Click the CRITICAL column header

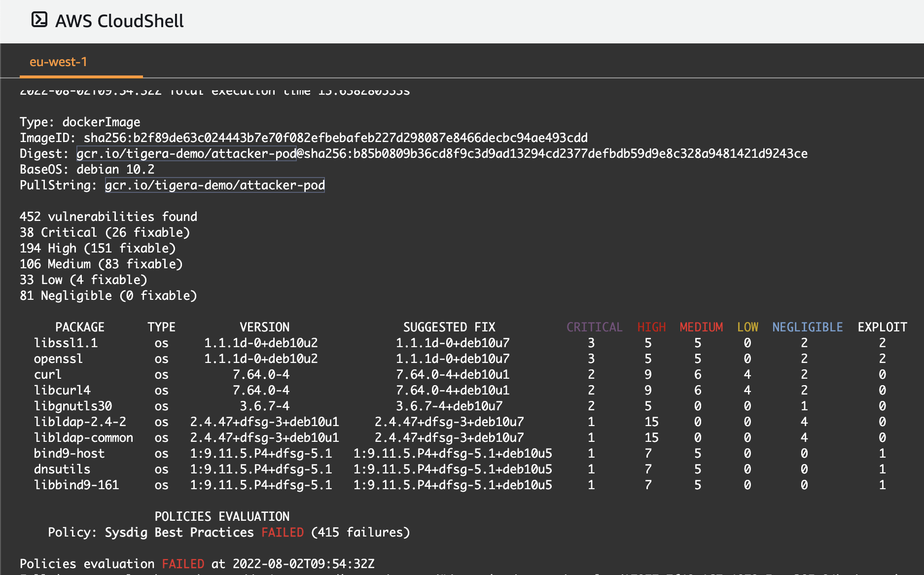(594, 326)
